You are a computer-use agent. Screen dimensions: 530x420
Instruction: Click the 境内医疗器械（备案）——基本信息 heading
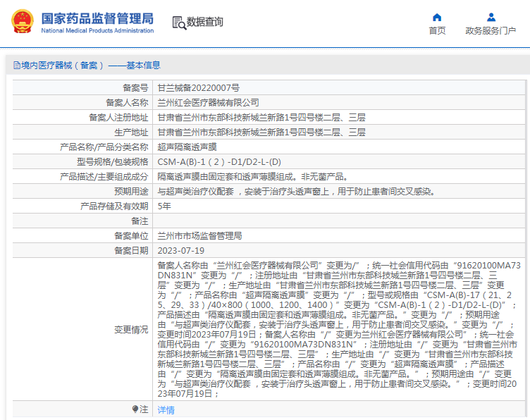coord(91,66)
